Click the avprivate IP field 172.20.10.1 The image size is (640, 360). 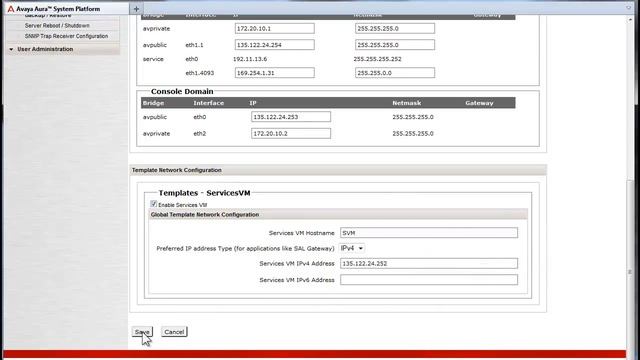click(275, 29)
